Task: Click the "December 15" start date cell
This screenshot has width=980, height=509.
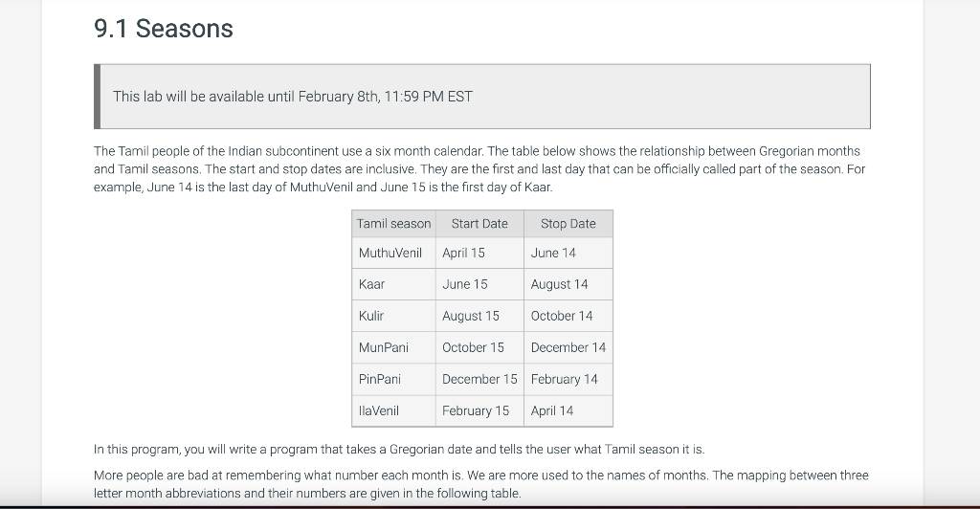Action: pos(479,379)
